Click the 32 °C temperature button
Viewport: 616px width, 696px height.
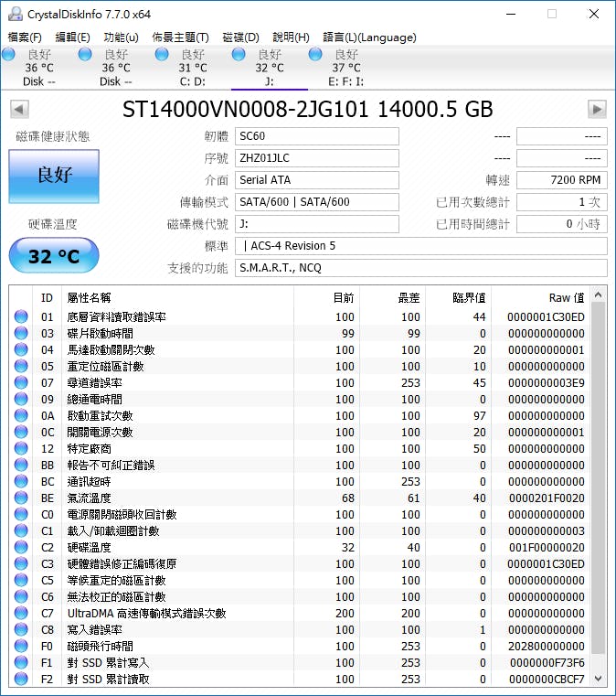tap(54, 256)
